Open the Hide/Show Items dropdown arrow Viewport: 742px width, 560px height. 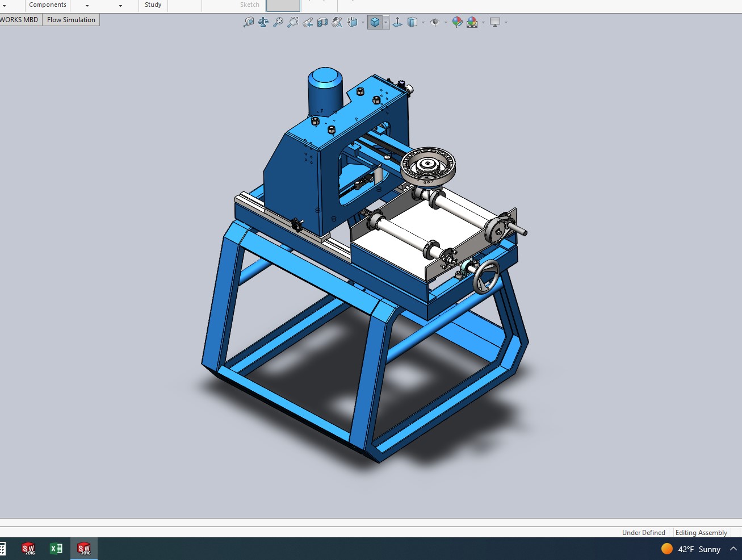coord(446,23)
